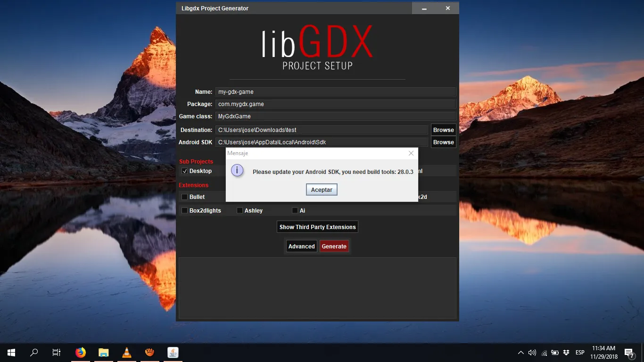Open the Dropbox tray icon

[x=566, y=352]
